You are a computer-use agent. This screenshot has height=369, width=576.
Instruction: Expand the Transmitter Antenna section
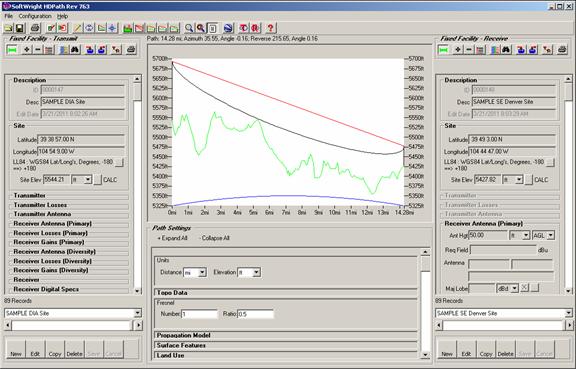tap(69, 214)
